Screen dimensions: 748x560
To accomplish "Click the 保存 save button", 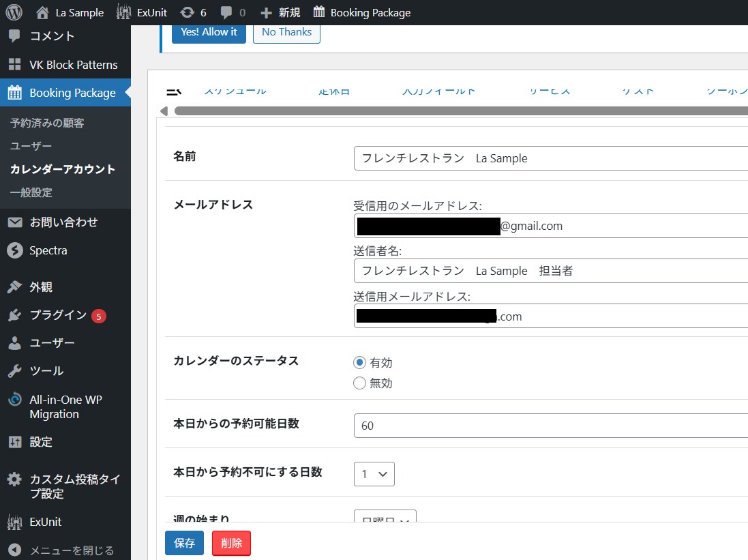I will pos(185,544).
